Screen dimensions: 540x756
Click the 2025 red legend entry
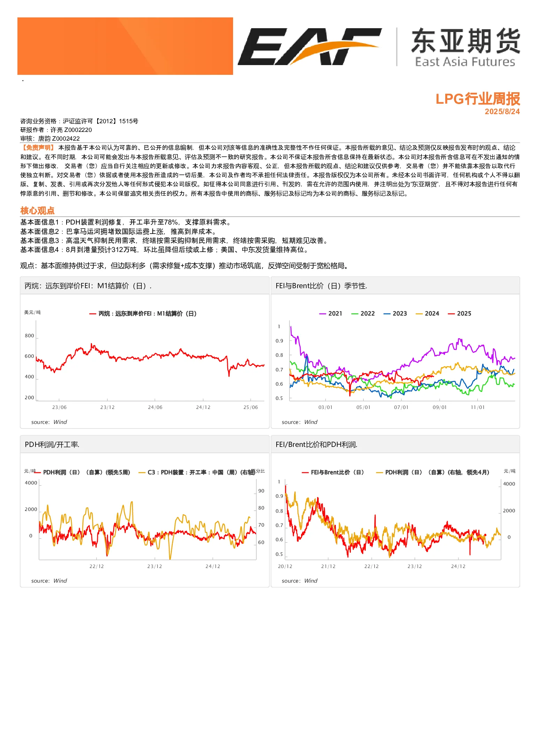tap(460, 314)
